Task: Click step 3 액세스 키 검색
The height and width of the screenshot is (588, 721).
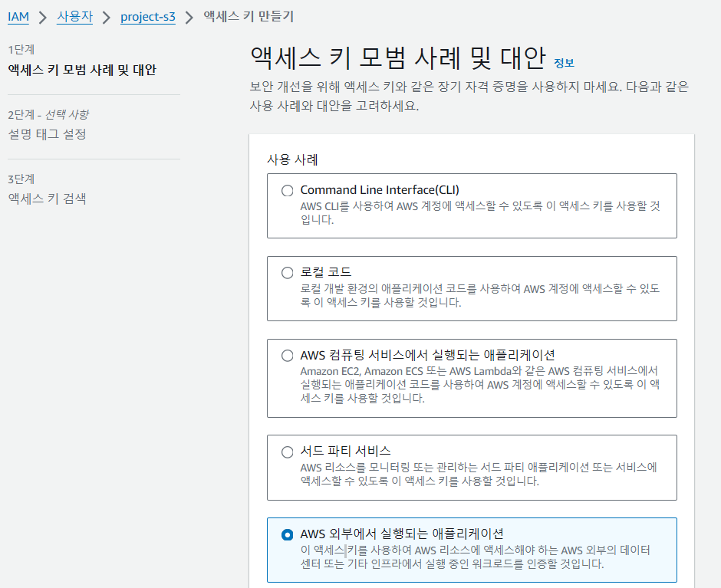Action: 47,199
